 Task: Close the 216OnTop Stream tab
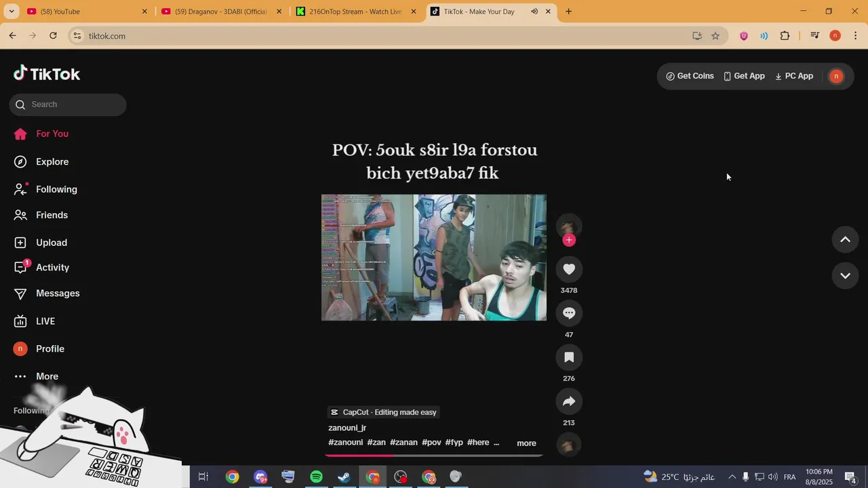[x=414, y=12]
